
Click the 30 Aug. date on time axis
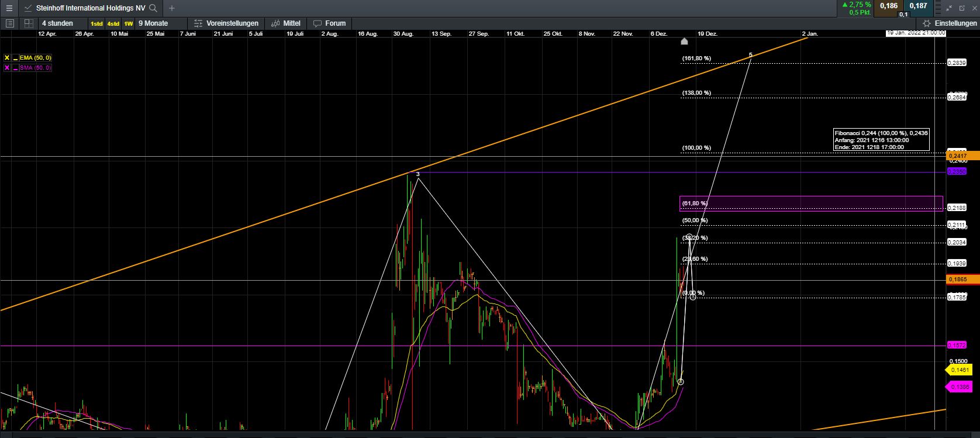click(403, 34)
